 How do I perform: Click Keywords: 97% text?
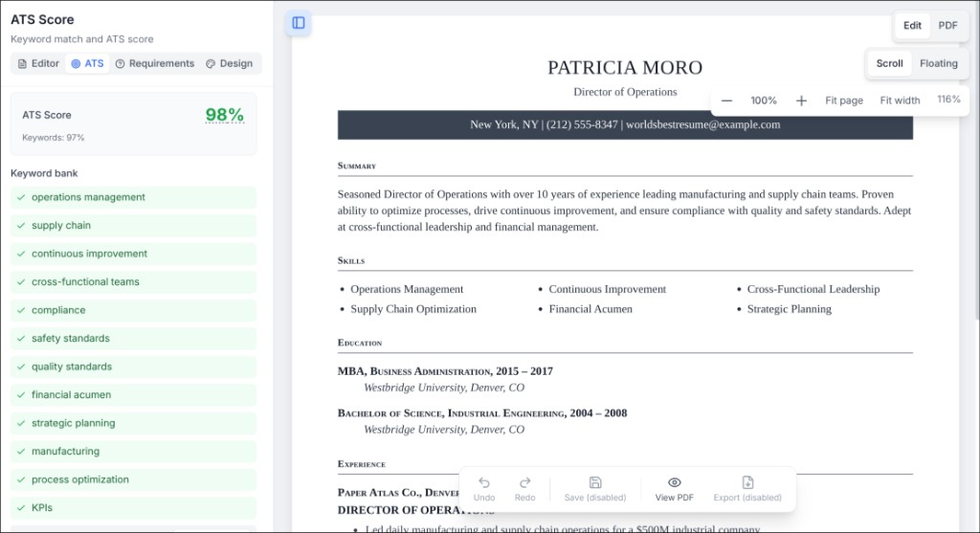[x=54, y=138]
